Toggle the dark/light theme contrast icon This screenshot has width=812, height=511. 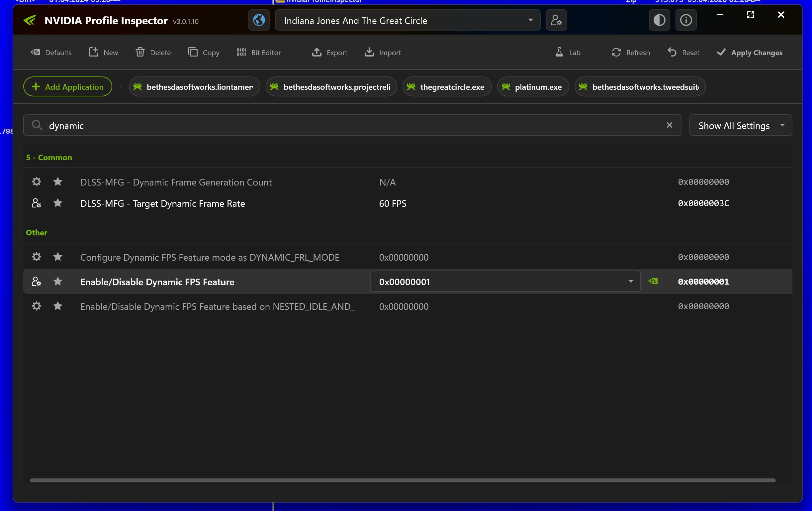point(659,20)
